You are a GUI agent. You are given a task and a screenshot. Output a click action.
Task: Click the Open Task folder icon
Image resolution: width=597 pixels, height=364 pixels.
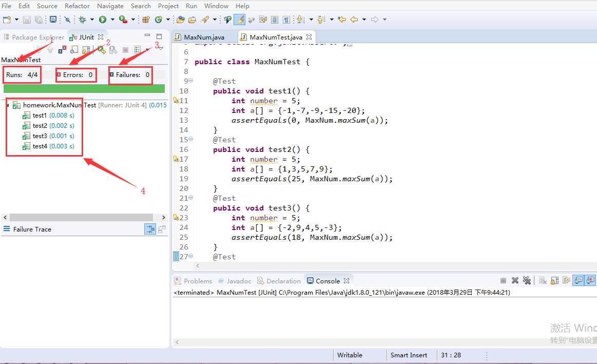click(192, 20)
